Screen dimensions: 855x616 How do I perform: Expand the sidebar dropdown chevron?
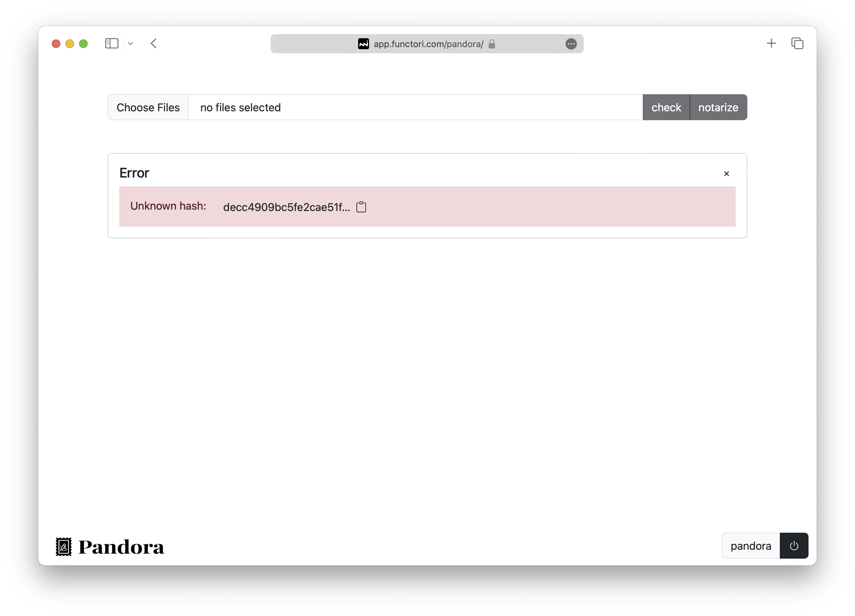coord(131,44)
